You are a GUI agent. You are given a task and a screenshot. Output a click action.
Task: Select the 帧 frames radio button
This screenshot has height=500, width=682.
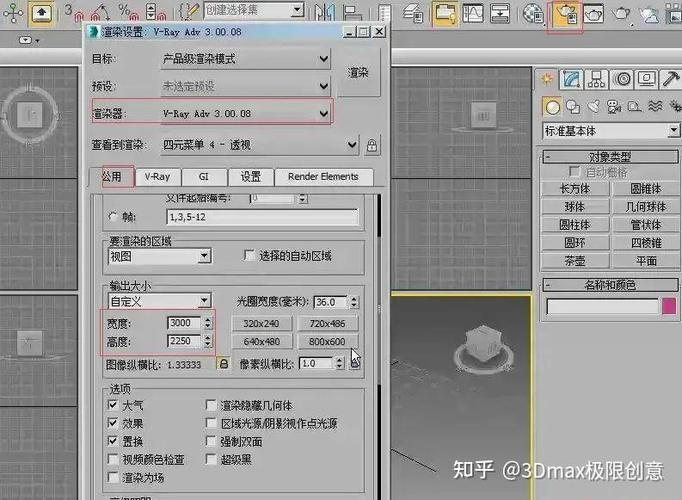point(113,216)
